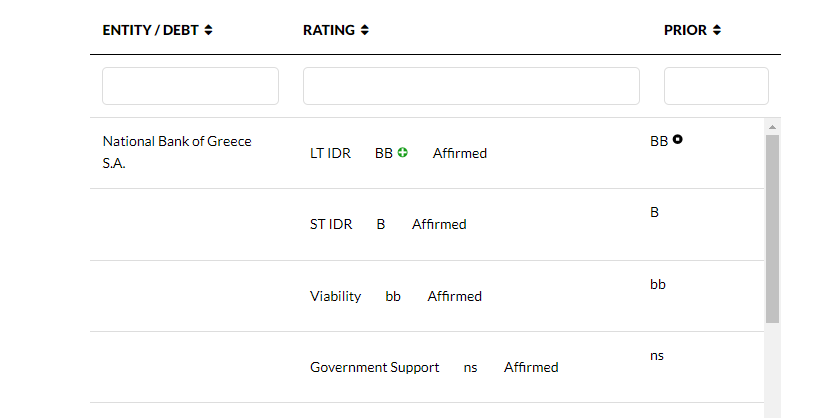Click the LT IDR rating label
822x418 pixels.
point(330,153)
